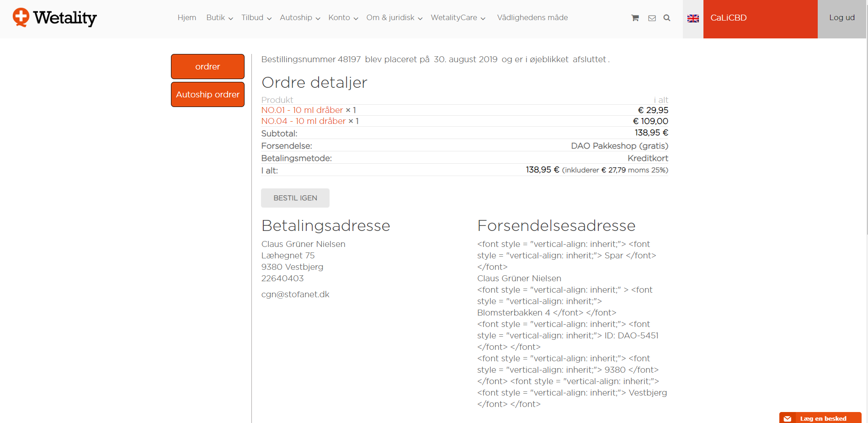Open NO.01 - 10 ml dråber product link
The width and height of the screenshot is (868, 423).
302,110
